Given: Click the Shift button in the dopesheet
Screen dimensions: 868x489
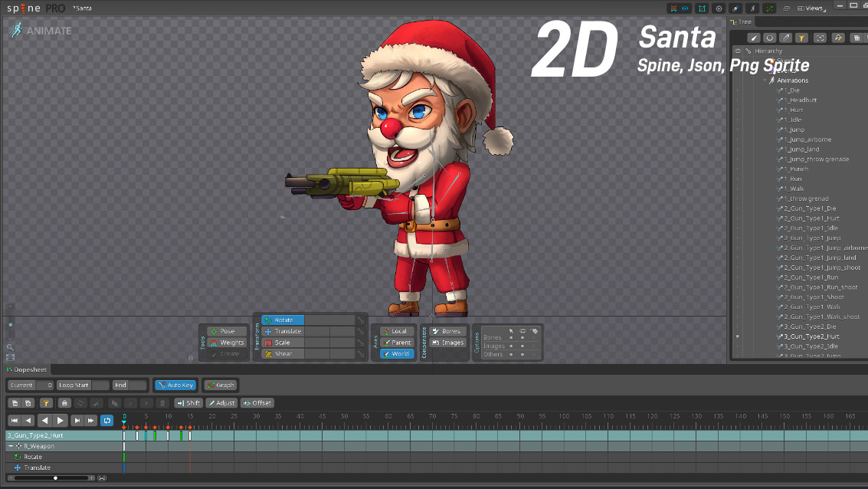Looking at the screenshot, I should click(187, 402).
